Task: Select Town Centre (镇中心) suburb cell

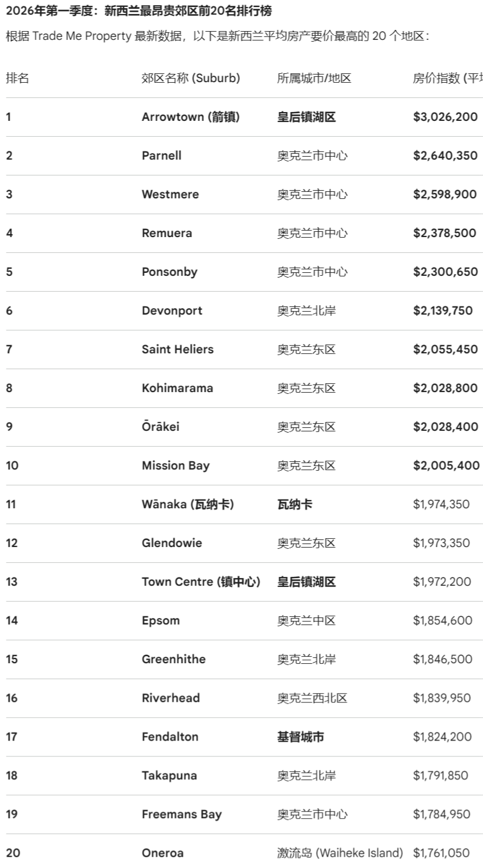Action: pyautogui.click(x=201, y=582)
